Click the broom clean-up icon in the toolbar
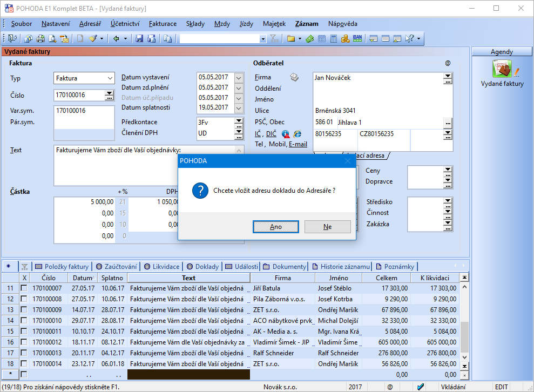The width and height of the screenshot is (534, 392). point(93,38)
